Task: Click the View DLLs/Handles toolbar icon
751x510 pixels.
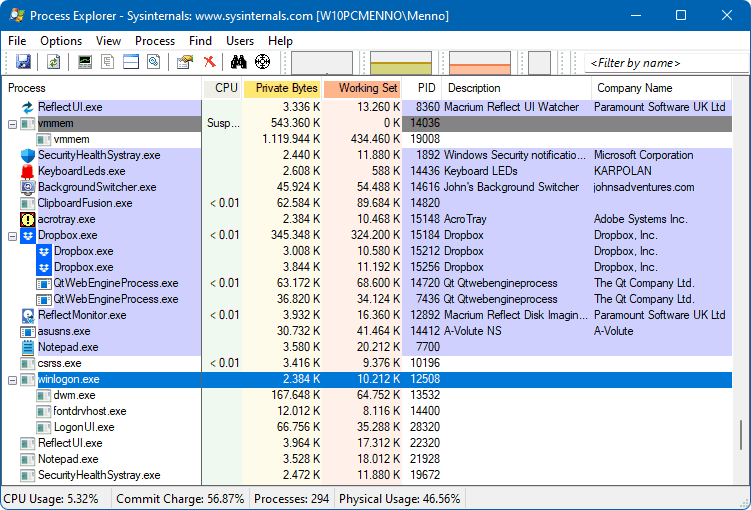Action: click(x=154, y=62)
